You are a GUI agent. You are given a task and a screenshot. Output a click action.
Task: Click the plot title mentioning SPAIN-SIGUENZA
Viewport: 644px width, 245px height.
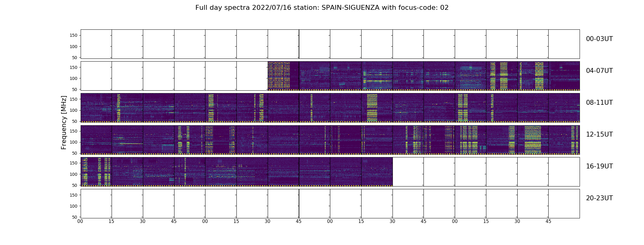click(x=322, y=8)
